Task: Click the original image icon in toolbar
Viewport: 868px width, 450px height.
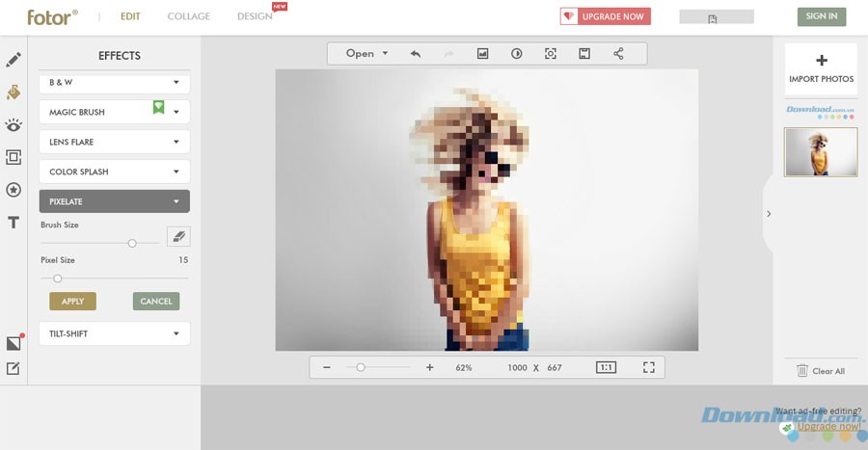Action: (483, 54)
